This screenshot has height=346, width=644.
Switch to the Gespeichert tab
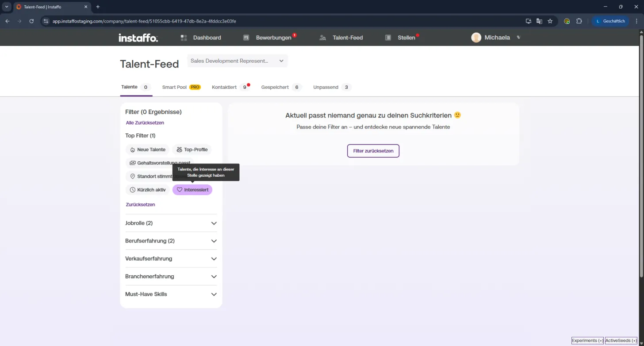click(282, 87)
